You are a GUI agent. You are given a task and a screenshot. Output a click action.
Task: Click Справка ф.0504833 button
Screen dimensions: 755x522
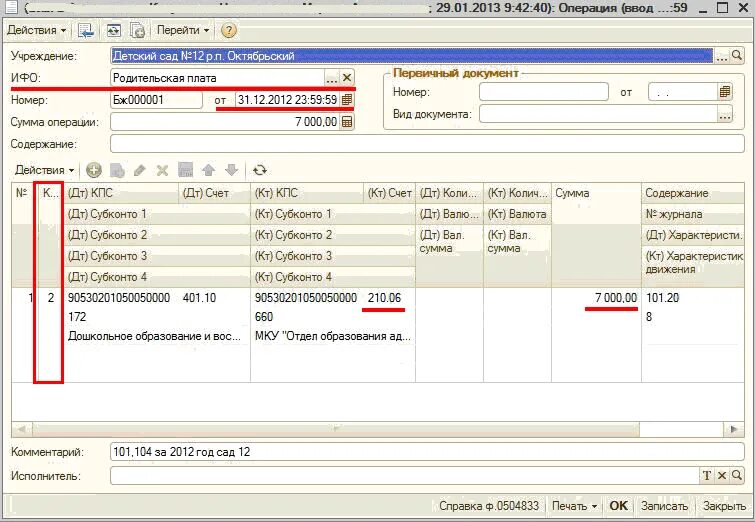pos(489,506)
